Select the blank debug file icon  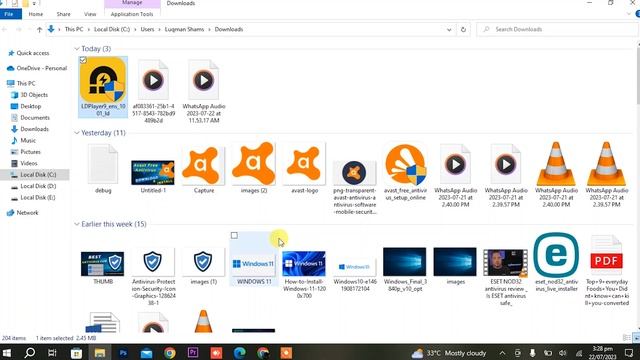pos(103,164)
